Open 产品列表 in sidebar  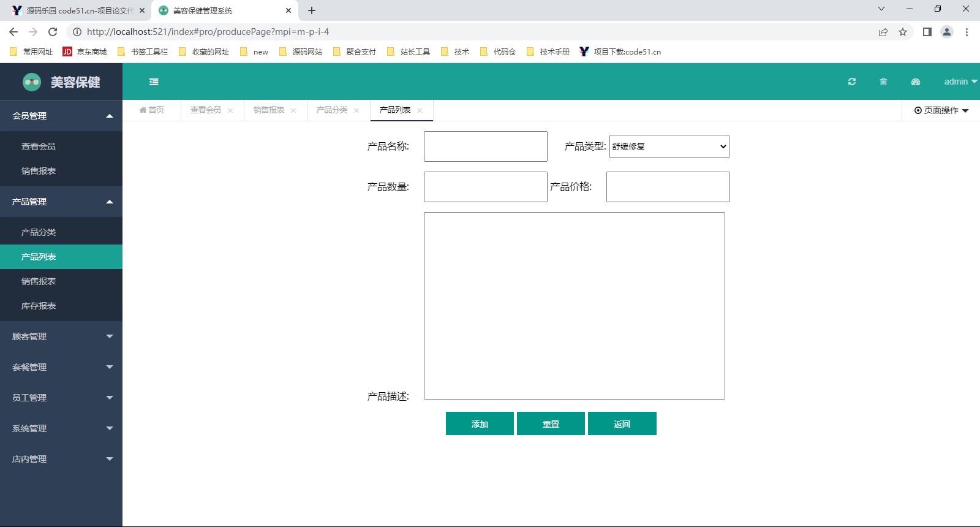[x=61, y=257]
